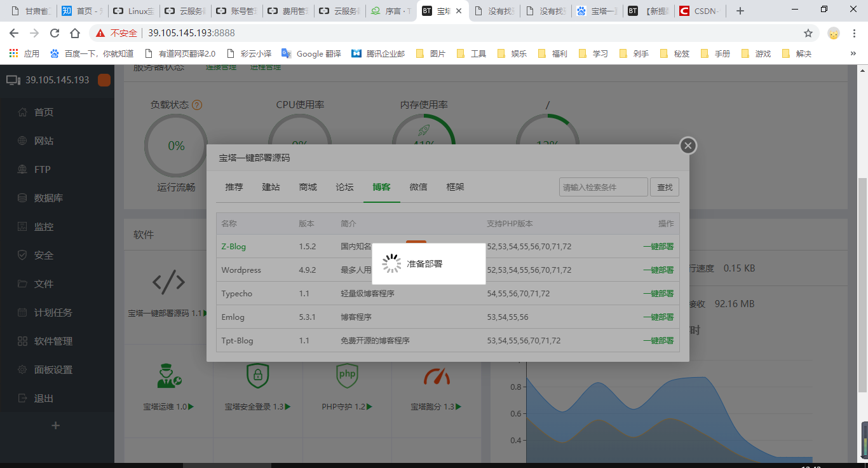Close the 宝塔一键部署源码 dialog
This screenshot has height=468, width=868.
pos(688,146)
